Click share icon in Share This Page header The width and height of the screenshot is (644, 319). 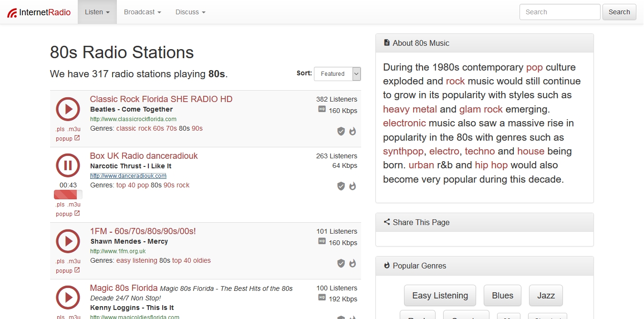coord(387,222)
